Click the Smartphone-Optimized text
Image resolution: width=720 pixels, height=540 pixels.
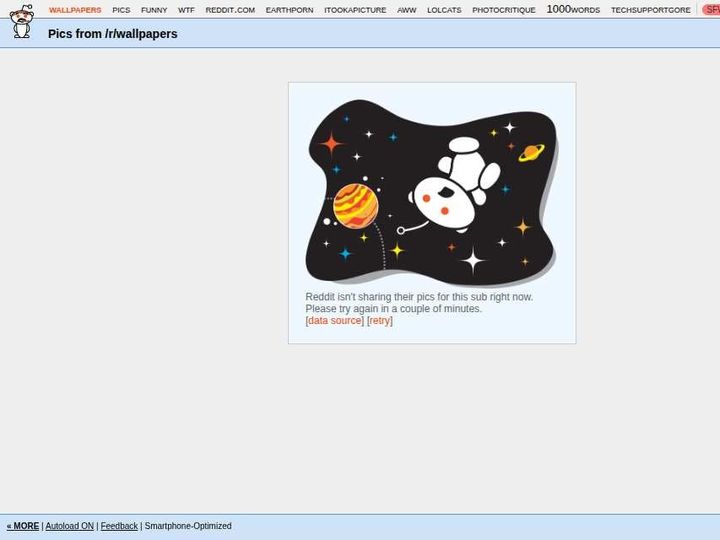188,526
